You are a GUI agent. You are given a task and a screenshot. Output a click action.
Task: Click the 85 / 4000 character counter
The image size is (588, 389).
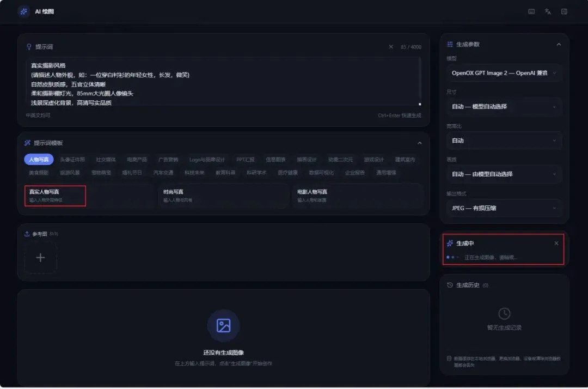coord(411,47)
